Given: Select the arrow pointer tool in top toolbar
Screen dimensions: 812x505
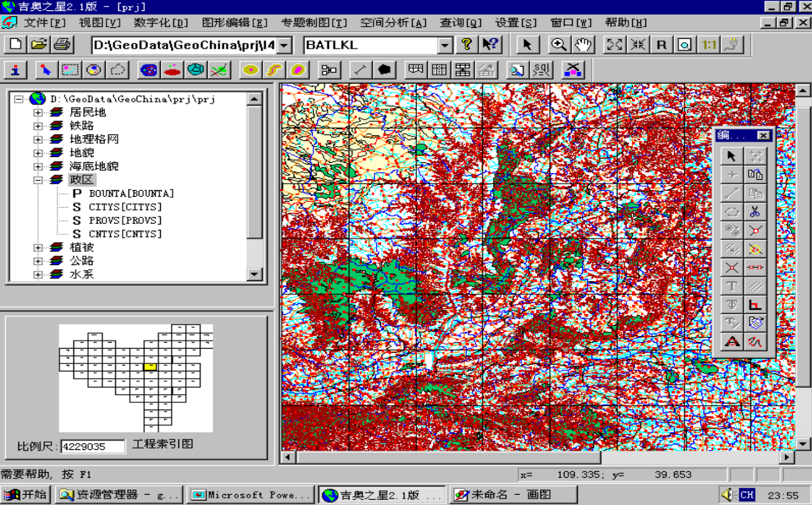Looking at the screenshot, I should click(527, 45).
